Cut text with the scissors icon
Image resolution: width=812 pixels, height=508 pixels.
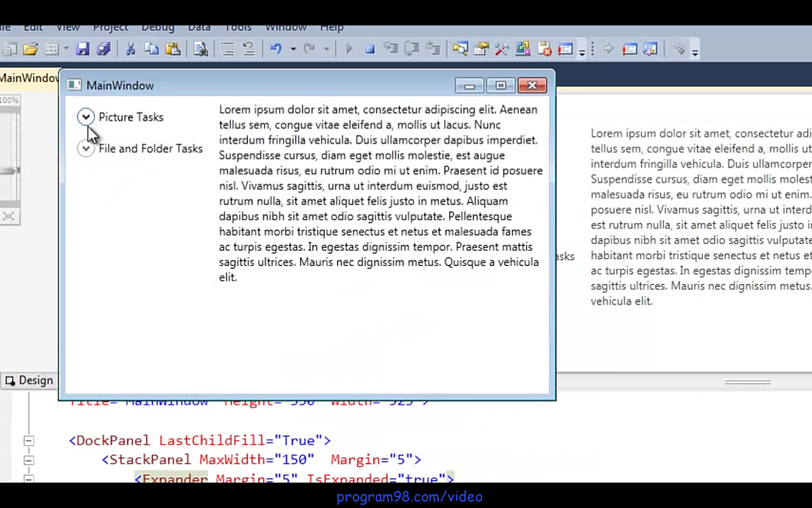click(x=130, y=49)
